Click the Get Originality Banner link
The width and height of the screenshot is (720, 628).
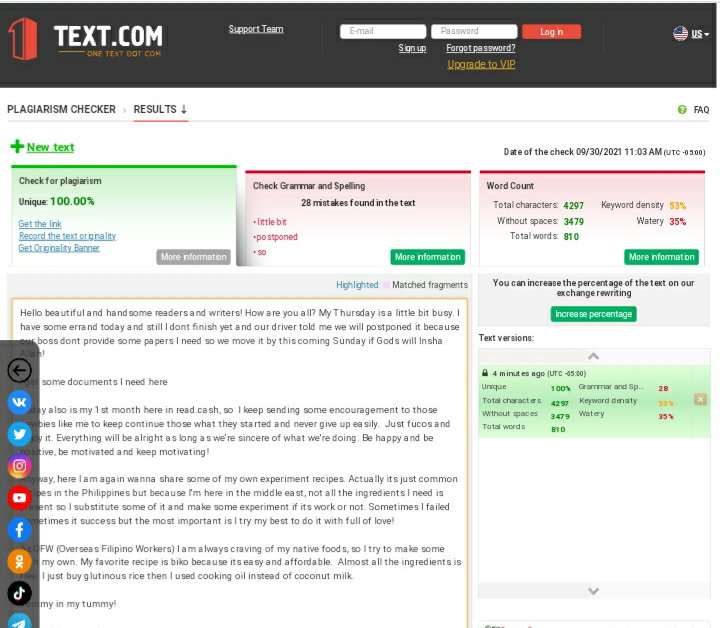coord(59,248)
